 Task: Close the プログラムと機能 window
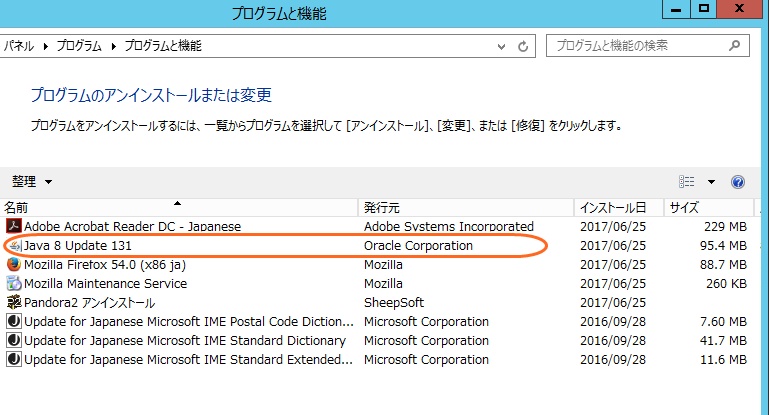tap(740, 9)
